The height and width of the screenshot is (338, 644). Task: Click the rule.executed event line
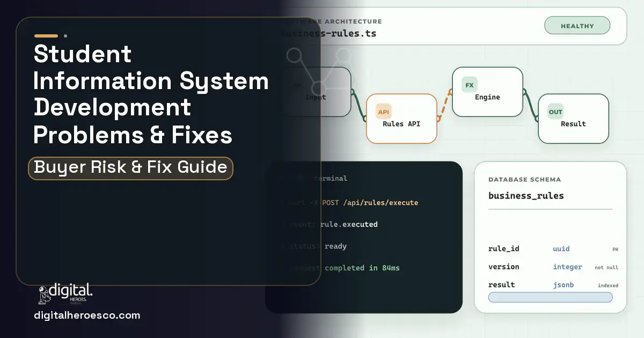[331, 224]
